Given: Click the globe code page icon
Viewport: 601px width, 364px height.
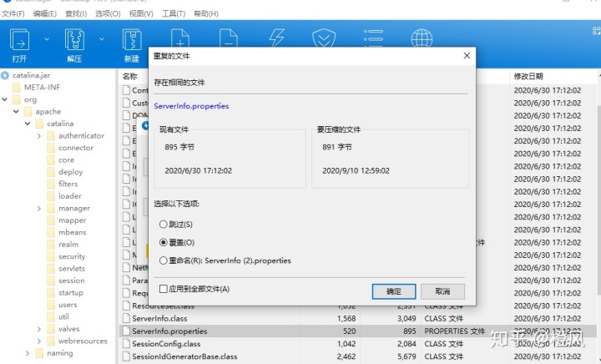Looking at the screenshot, I should [422, 38].
